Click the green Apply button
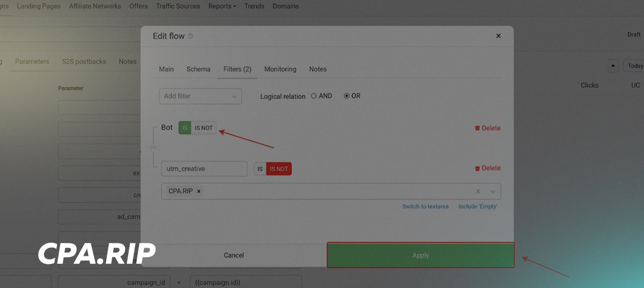The width and height of the screenshot is (644, 288). [x=420, y=255]
